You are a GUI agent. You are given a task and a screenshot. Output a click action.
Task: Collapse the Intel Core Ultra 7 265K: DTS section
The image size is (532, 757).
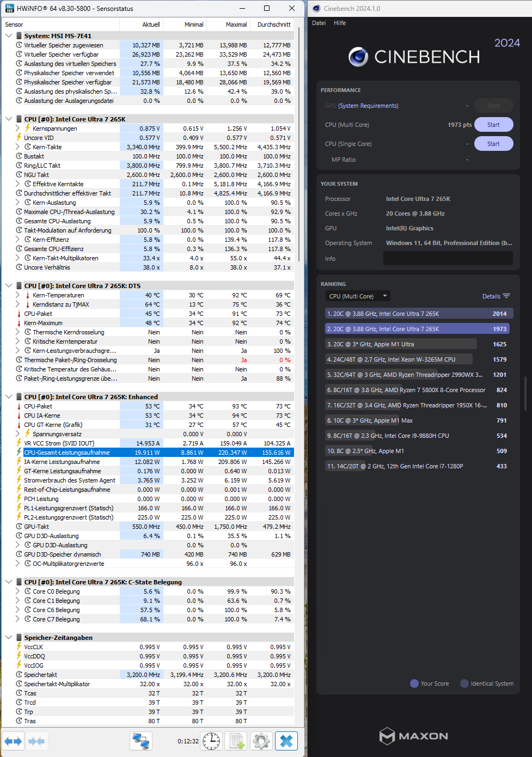coord(8,285)
